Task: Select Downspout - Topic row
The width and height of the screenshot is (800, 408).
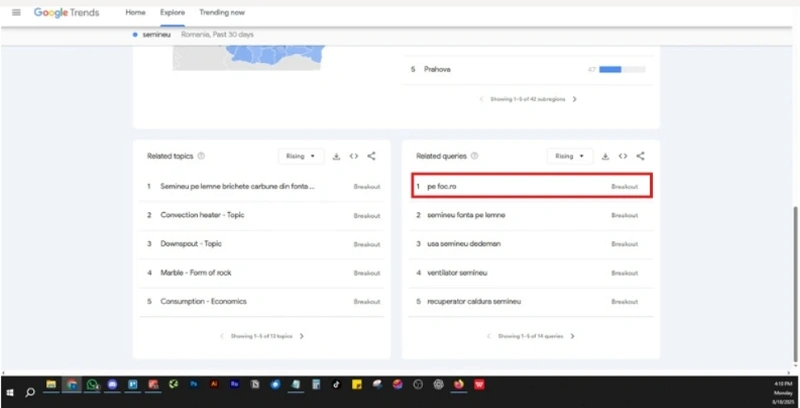Action: tap(262, 244)
